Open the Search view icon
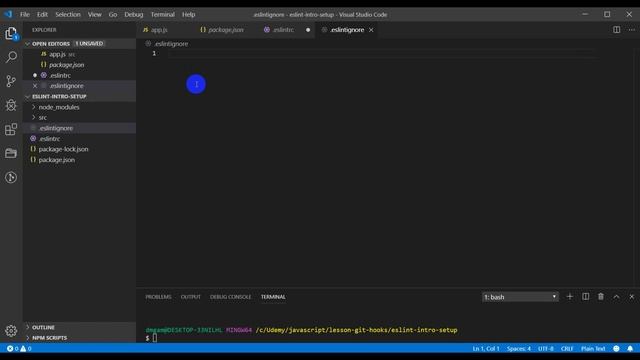The image size is (640, 360). (x=11, y=57)
